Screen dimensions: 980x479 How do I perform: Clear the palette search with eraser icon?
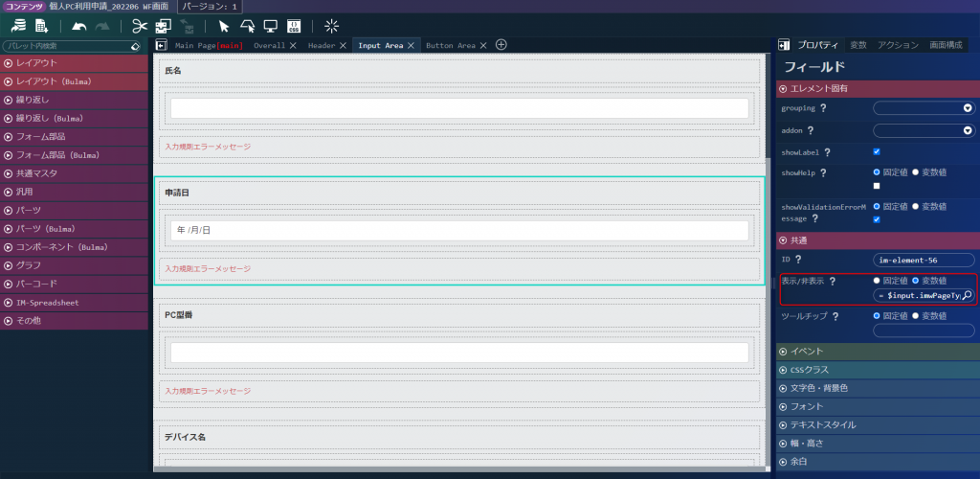[x=136, y=46]
